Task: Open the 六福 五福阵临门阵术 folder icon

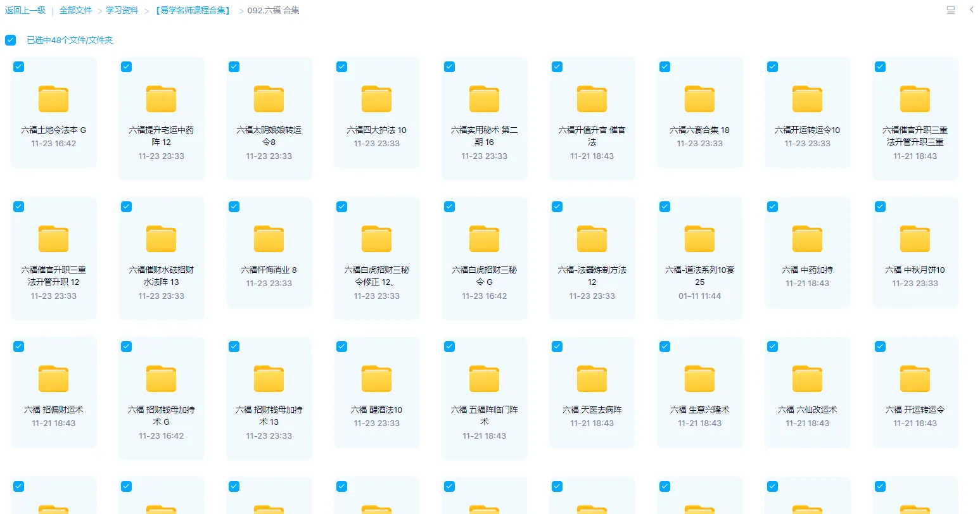Action: pos(485,379)
